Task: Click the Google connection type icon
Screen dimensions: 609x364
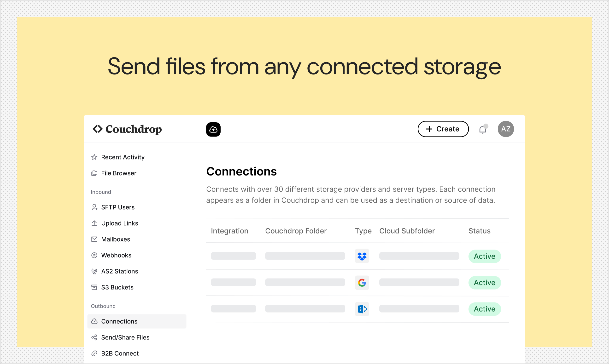Action: pos(362,283)
